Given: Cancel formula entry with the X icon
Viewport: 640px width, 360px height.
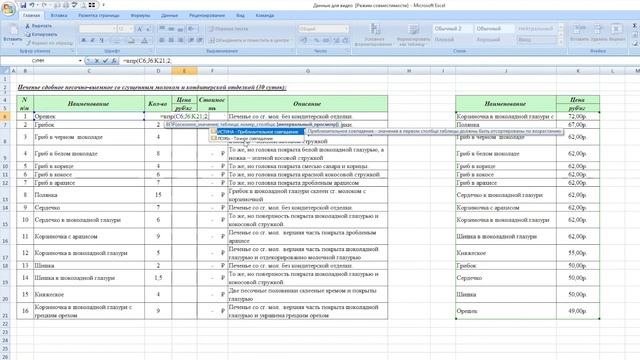Looking at the screenshot, I should click(x=97, y=61).
